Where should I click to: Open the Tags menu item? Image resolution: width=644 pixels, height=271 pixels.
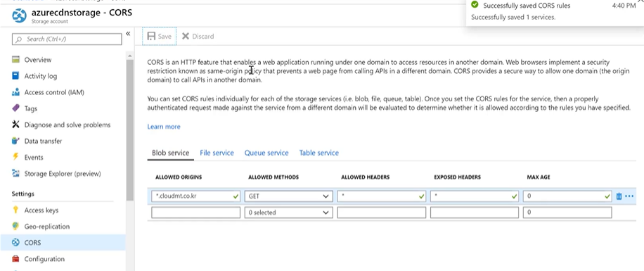(x=31, y=108)
